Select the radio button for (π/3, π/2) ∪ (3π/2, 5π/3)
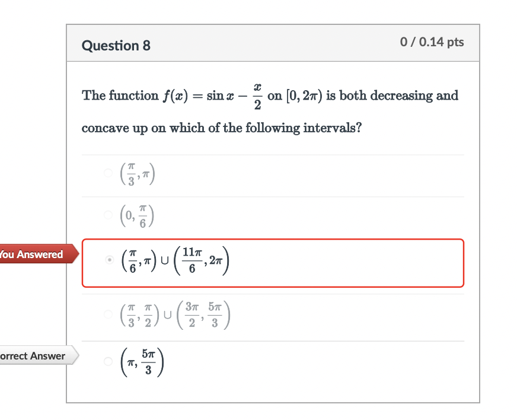This screenshot has width=517, height=420. [108, 314]
